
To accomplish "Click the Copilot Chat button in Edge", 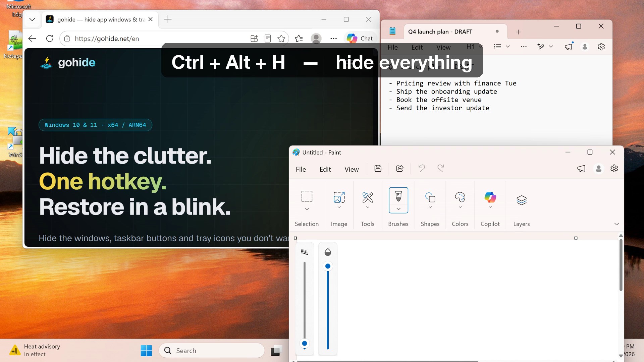I will pyautogui.click(x=360, y=39).
